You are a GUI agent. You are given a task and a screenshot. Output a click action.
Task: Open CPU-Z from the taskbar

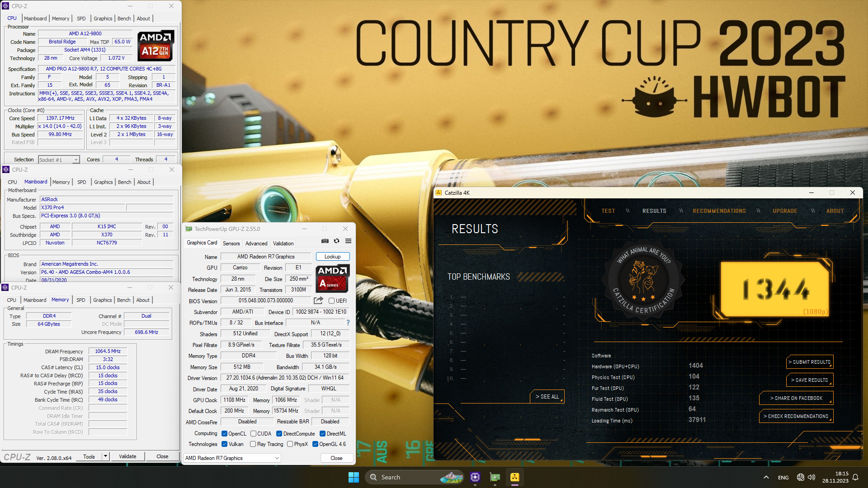(475, 477)
